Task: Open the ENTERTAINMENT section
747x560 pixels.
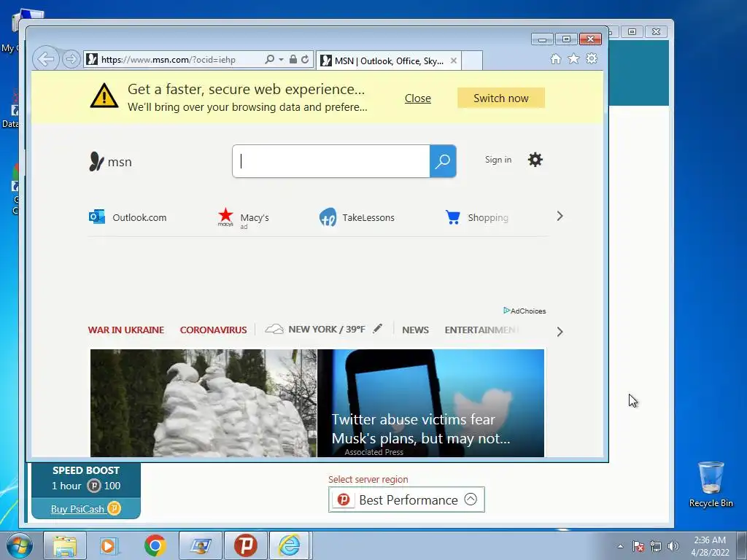Action: point(481,330)
